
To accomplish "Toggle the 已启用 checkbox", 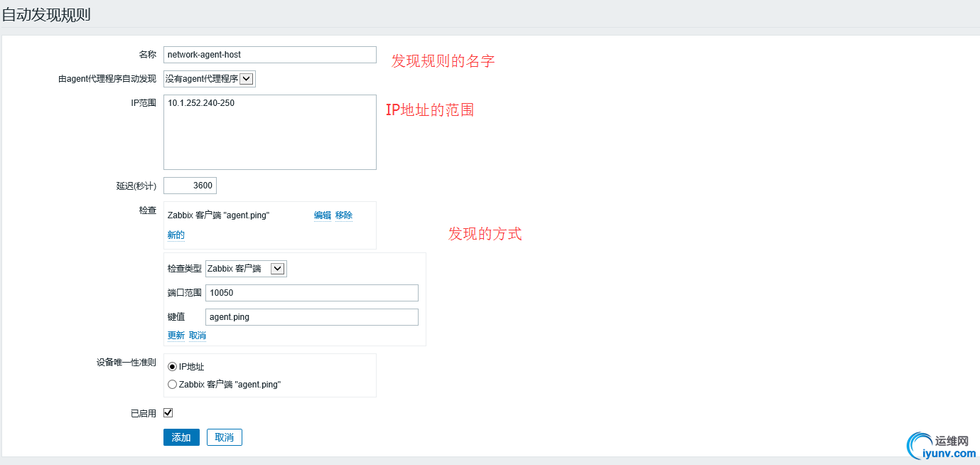I will (x=168, y=413).
